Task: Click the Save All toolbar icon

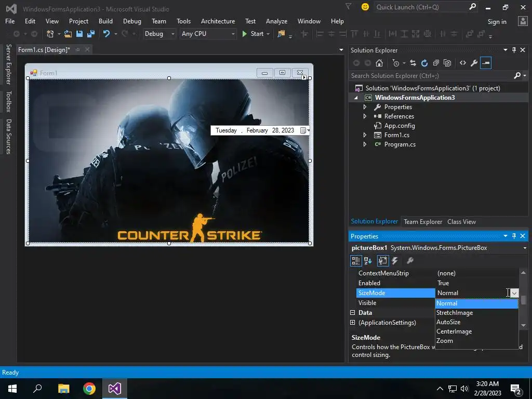Action: [x=91, y=34]
